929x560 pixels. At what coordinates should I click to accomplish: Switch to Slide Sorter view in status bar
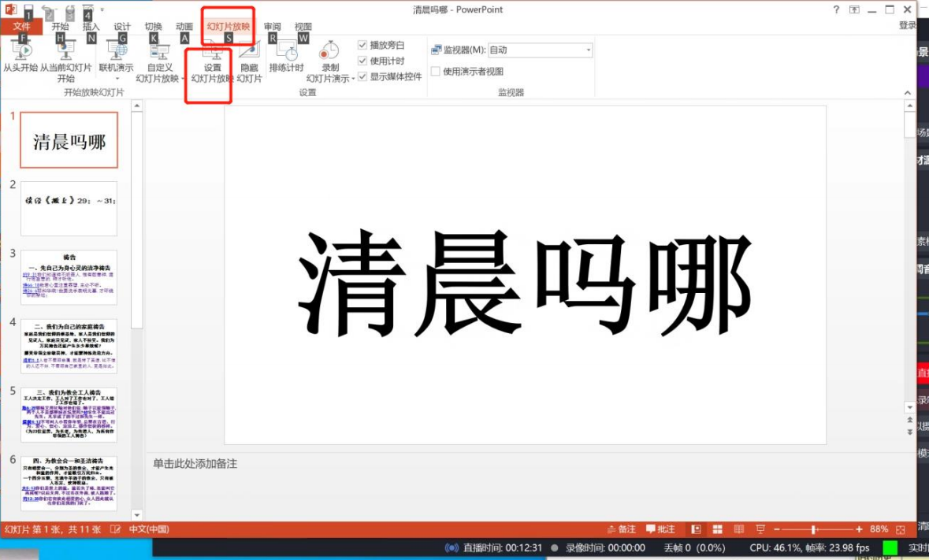click(x=718, y=529)
